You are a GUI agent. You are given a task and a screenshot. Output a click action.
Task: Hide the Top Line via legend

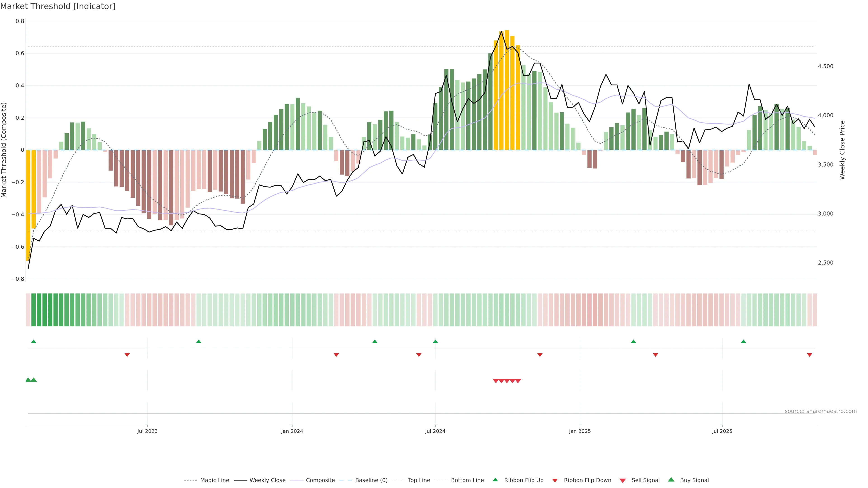click(419, 480)
